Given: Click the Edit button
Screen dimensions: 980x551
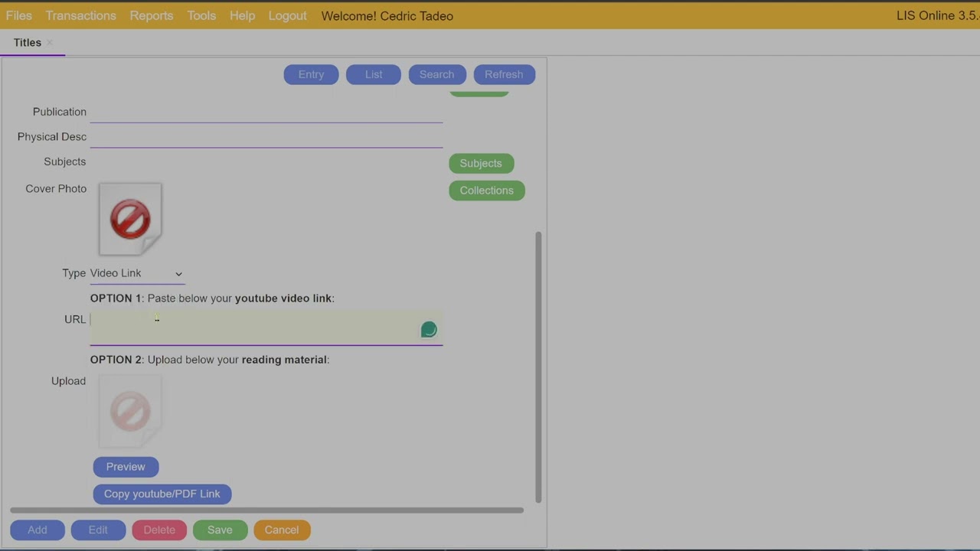Looking at the screenshot, I should (98, 530).
